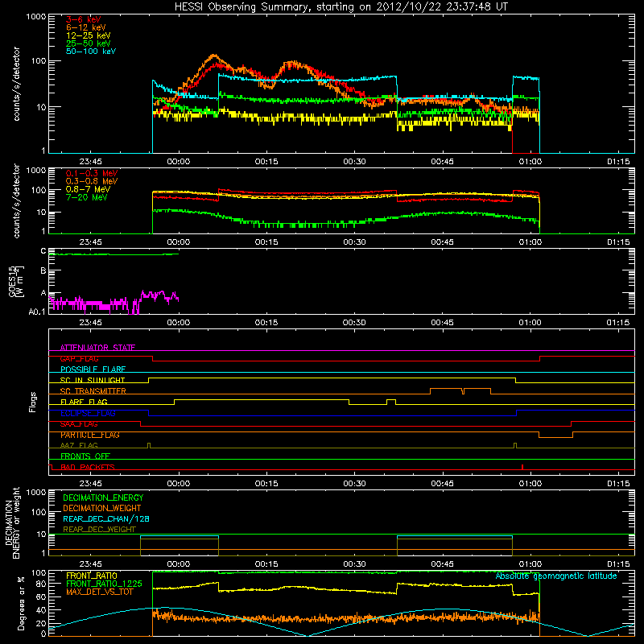
Task: Click the Absolute geomagnetic latitude label
Action: point(556,576)
